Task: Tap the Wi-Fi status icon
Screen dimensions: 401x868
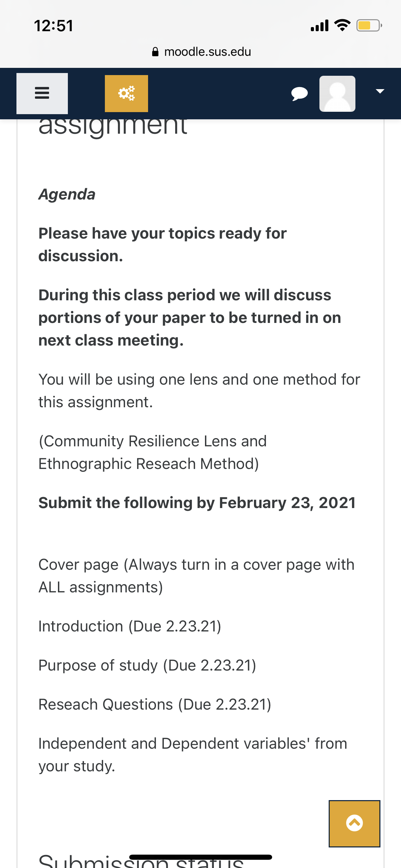Action: pos(342,25)
